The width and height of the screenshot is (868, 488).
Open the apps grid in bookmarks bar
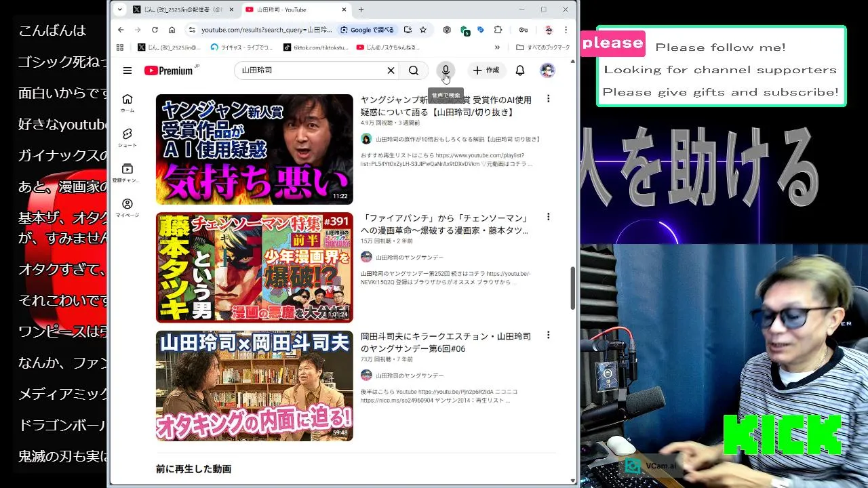coord(120,47)
